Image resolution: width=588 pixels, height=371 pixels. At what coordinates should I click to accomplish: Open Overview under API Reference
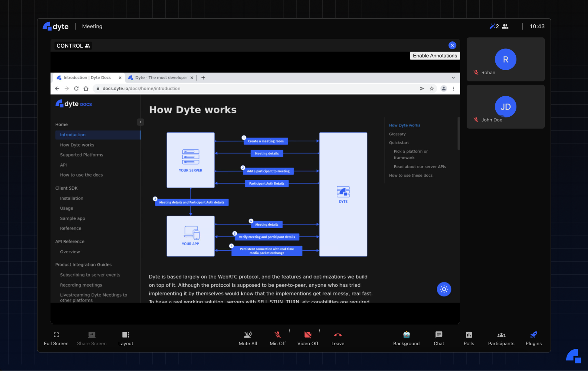pyautogui.click(x=70, y=252)
